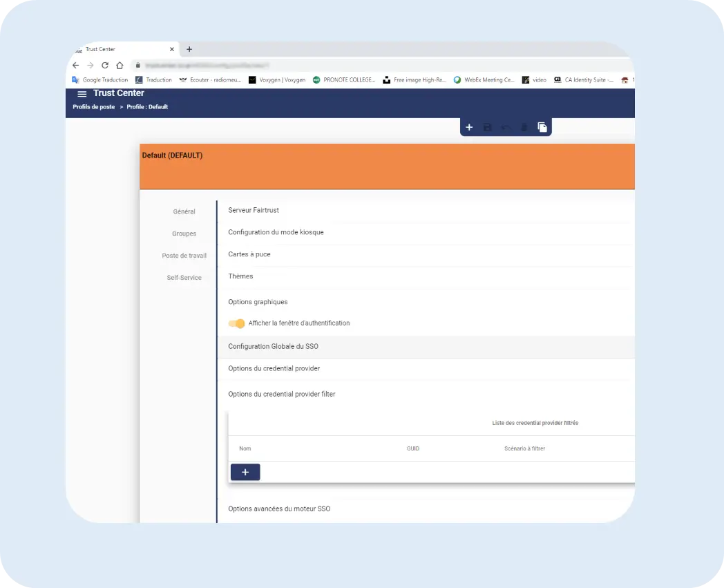Click the undo arrow icon in toolbar
The image size is (724, 588).
[506, 127]
